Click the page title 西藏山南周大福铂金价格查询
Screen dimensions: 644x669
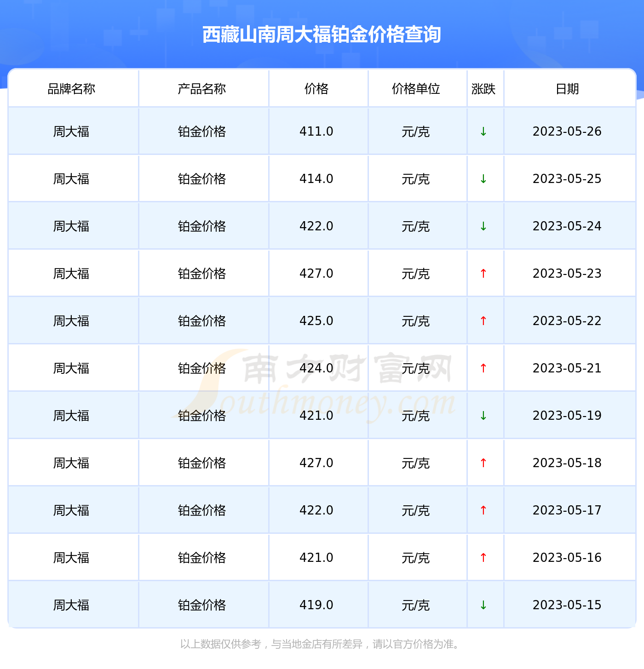point(322,34)
